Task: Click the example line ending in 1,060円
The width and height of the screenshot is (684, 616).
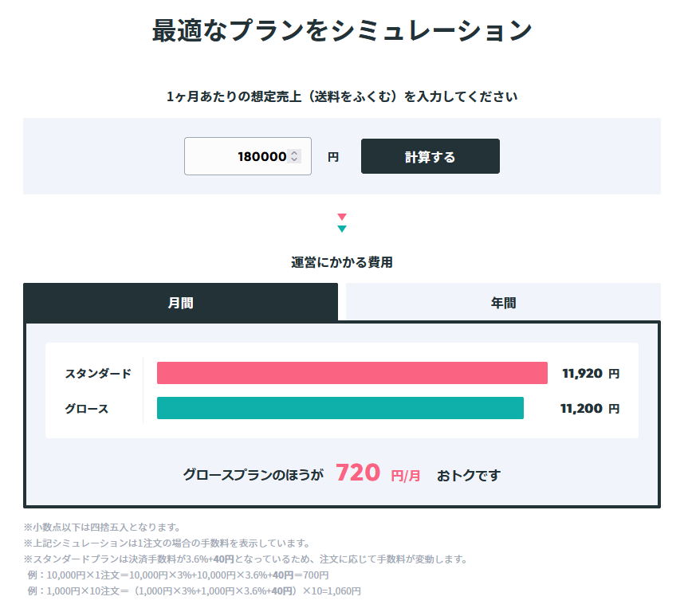Action: tap(195, 590)
